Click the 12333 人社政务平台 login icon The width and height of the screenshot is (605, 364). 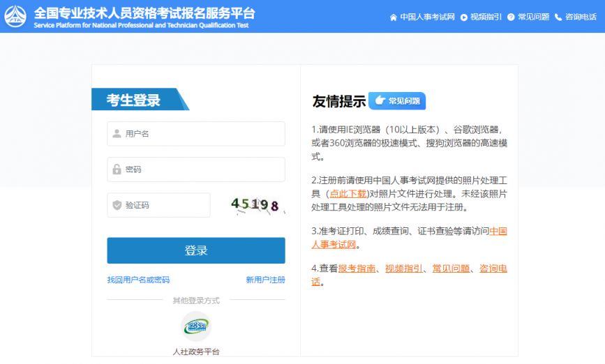(196, 326)
